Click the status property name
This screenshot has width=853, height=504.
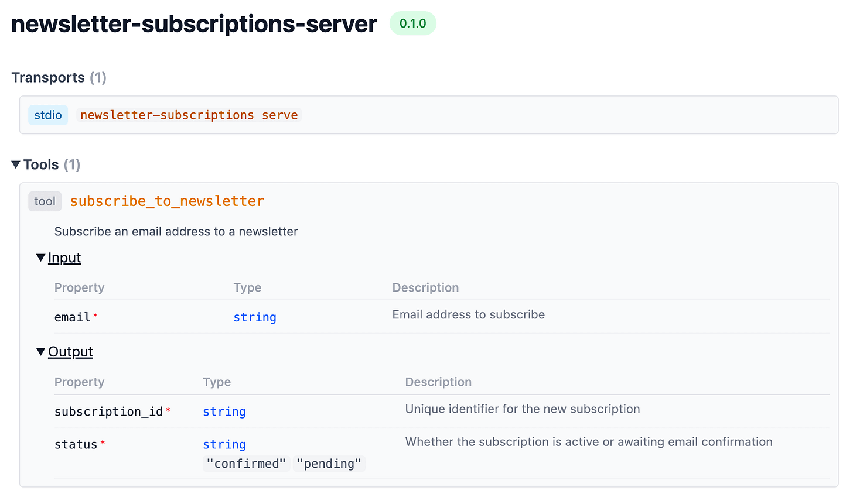tap(76, 445)
